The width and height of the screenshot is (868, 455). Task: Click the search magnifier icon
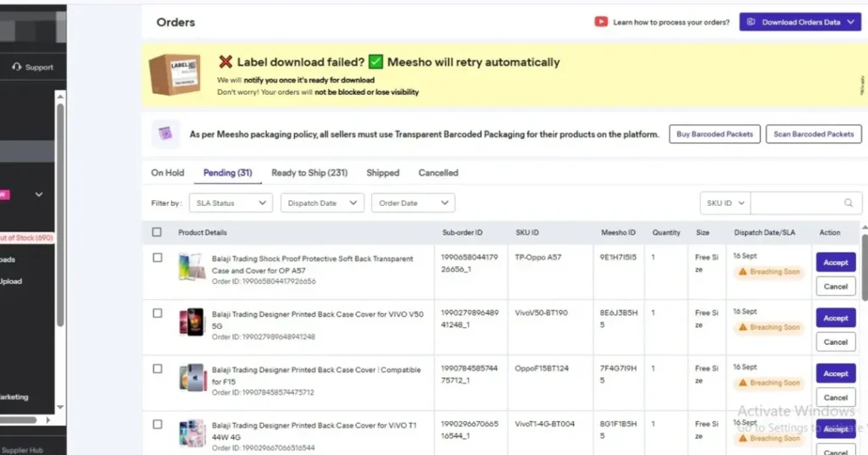(x=848, y=203)
